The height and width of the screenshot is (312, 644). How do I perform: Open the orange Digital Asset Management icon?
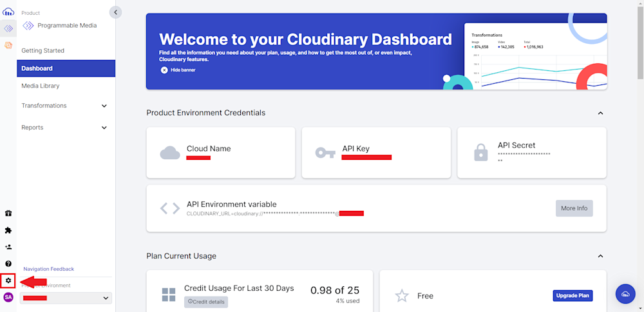[8, 45]
